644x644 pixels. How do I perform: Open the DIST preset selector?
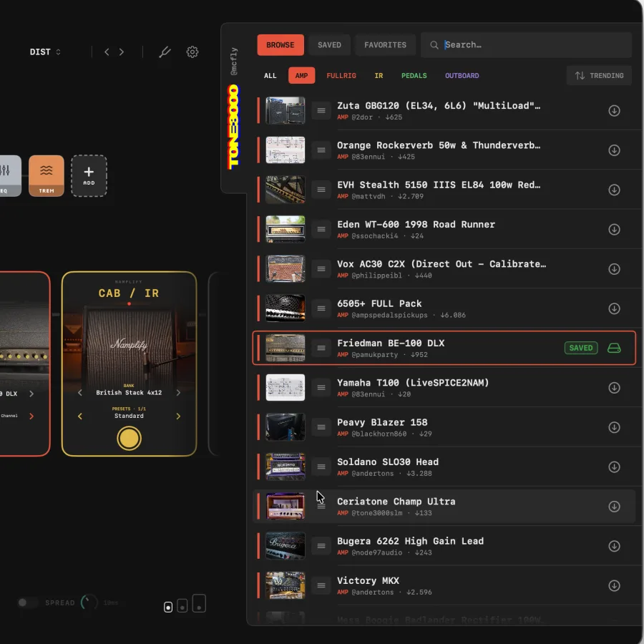45,52
